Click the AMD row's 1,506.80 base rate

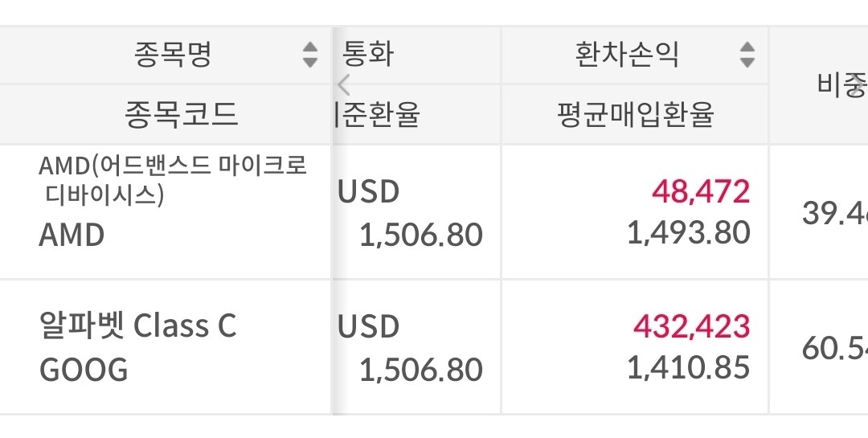pyautogui.click(x=421, y=235)
